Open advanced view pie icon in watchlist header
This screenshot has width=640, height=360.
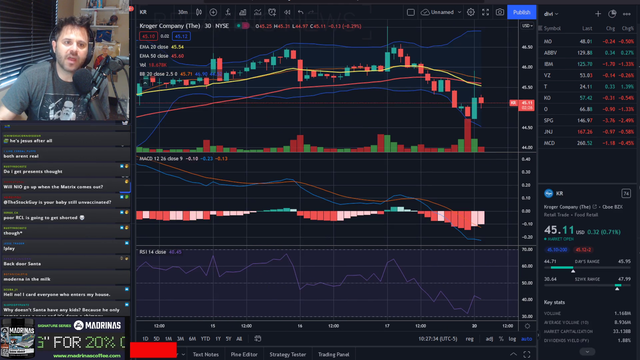612,14
